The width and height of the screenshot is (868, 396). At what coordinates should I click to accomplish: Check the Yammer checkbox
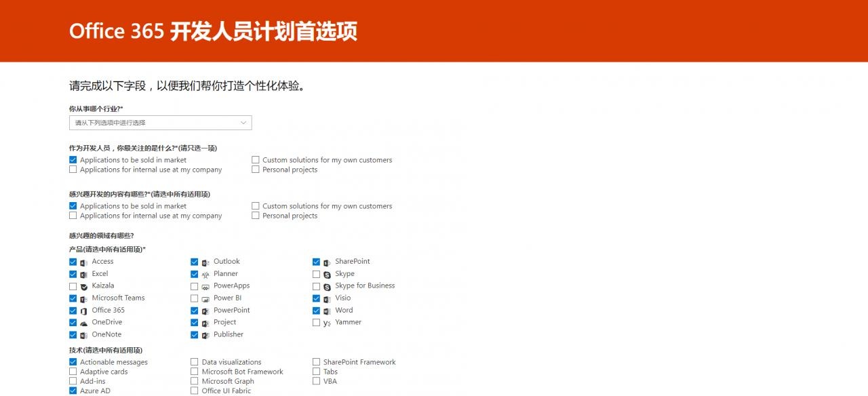(316, 323)
